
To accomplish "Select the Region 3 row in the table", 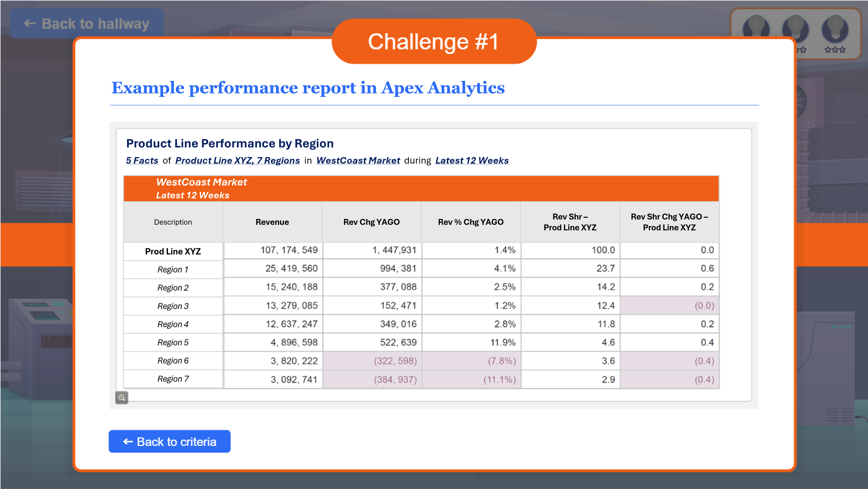I will coord(173,306).
